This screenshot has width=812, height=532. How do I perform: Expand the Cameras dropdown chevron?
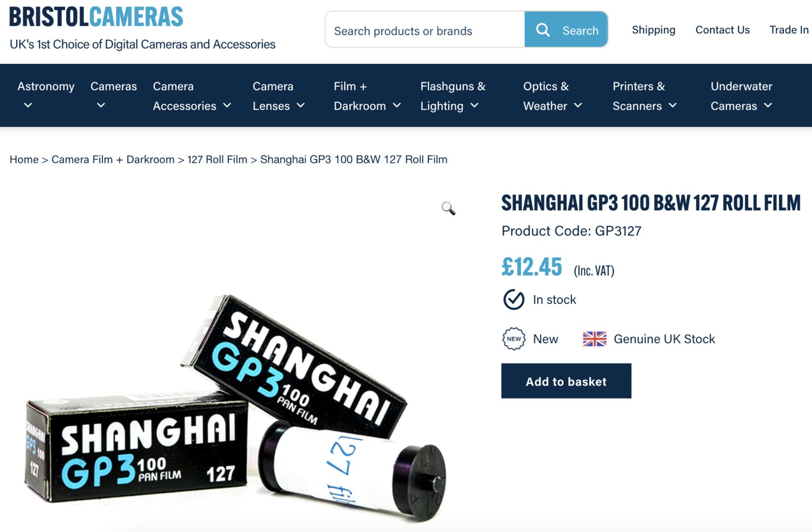tap(101, 105)
